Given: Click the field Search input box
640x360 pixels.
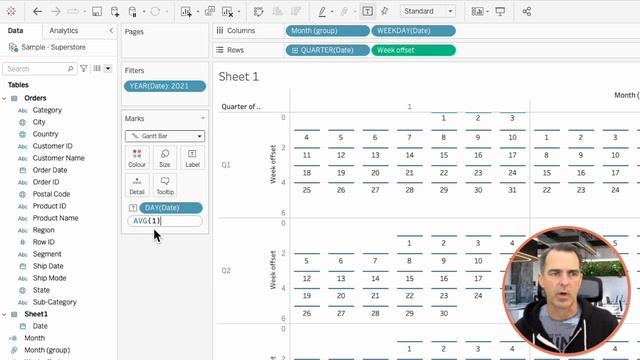Looking at the screenshot, I should click(x=39, y=69).
